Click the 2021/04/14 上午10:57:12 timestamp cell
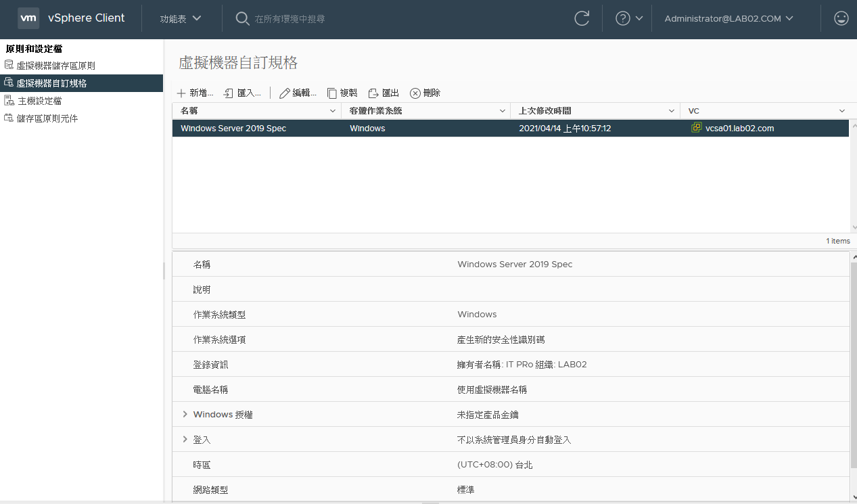 pyautogui.click(x=565, y=128)
